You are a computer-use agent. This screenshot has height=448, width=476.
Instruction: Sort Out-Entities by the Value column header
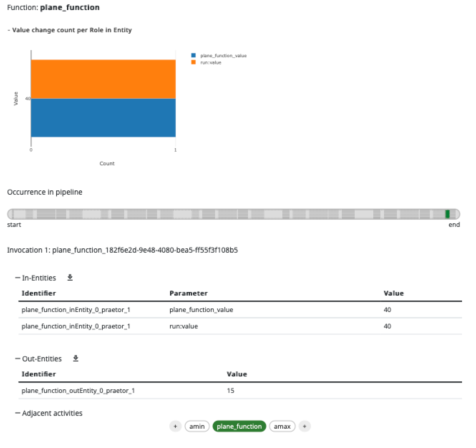tap(237, 374)
